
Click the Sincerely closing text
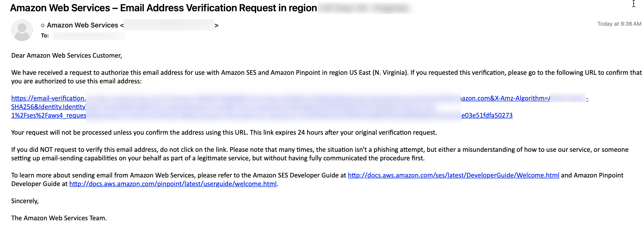click(25, 201)
